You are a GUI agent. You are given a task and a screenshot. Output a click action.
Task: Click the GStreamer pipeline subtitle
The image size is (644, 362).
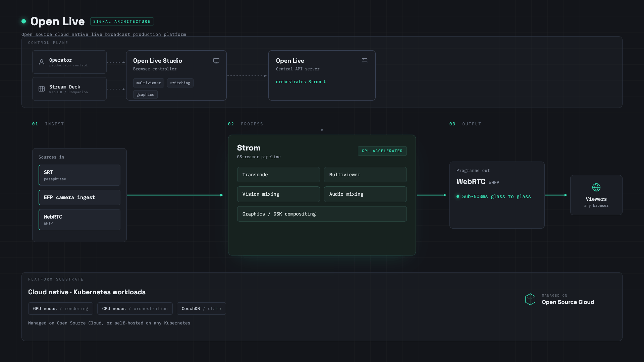tap(259, 157)
